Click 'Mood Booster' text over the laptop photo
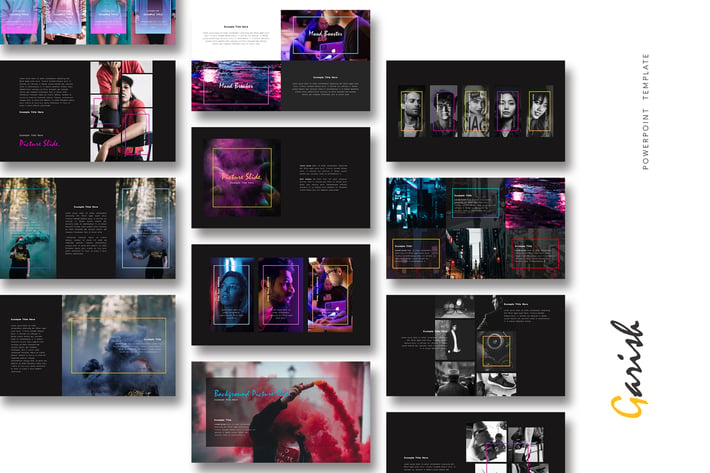This screenshot has width=710, height=473. 325,33
